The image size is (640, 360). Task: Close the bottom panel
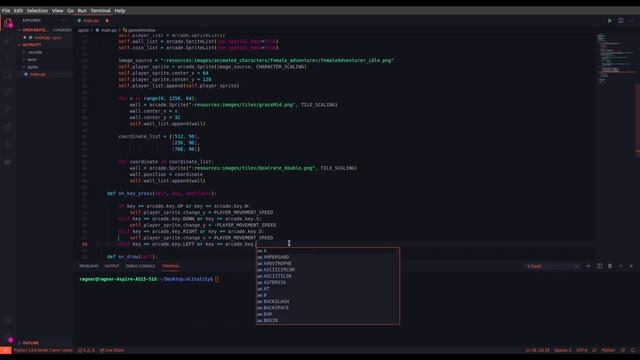coord(631,266)
